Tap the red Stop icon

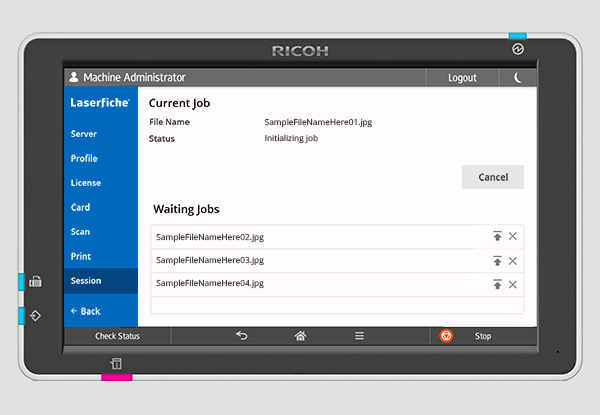tap(446, 336)
